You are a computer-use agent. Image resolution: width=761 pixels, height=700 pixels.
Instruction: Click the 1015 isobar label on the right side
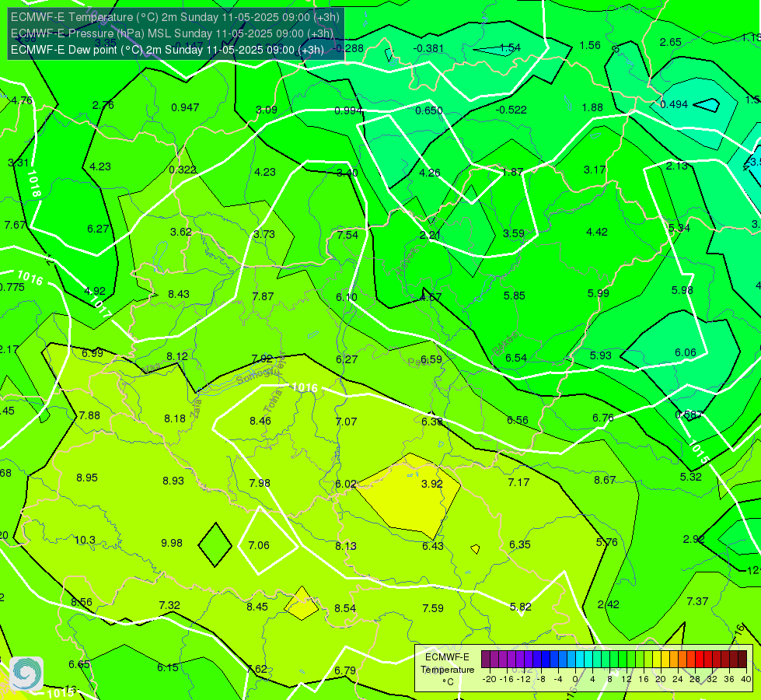pos(699,452)
